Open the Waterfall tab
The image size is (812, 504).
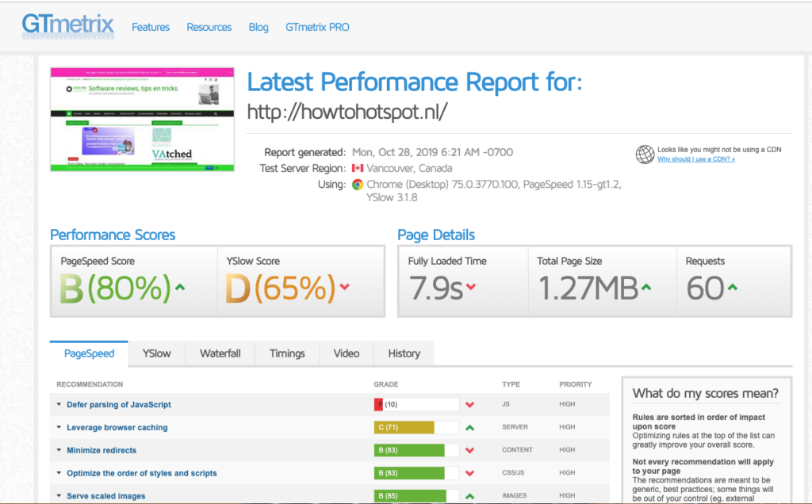coord(220,353)
